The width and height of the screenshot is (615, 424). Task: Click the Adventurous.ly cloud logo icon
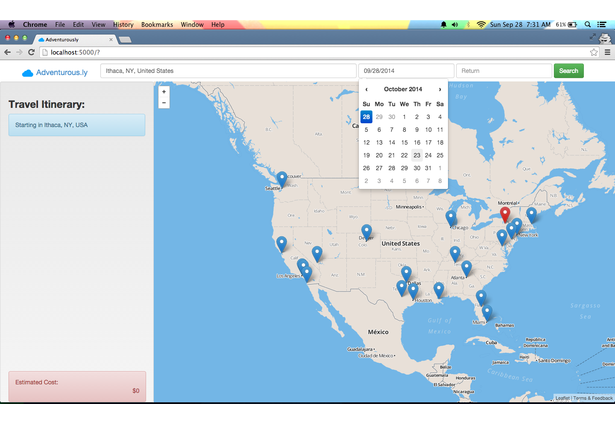coord(27,73)
